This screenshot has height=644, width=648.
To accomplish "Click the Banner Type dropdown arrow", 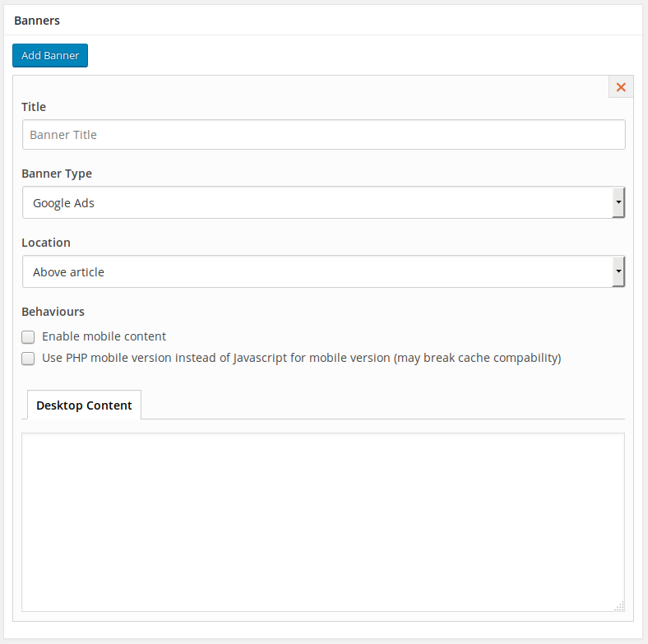I will coord(618,202).
